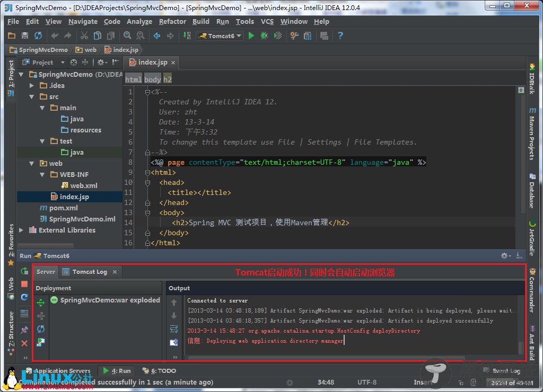Click the Find magnifier icon
Viewport: 543px width, 392px height.
pos(127,35)
